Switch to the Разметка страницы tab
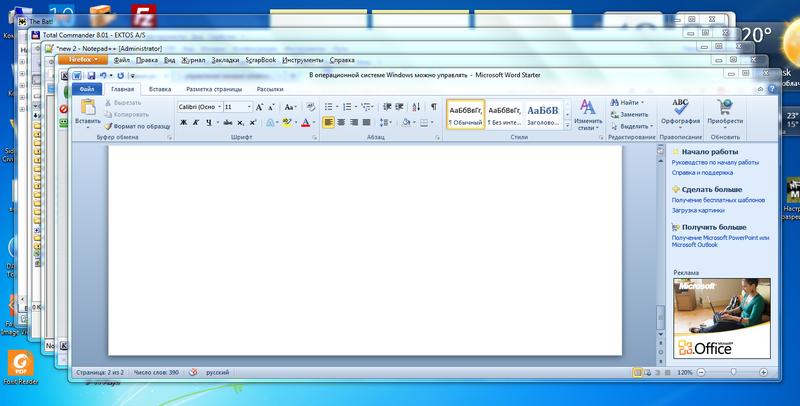 coord(214,89)
